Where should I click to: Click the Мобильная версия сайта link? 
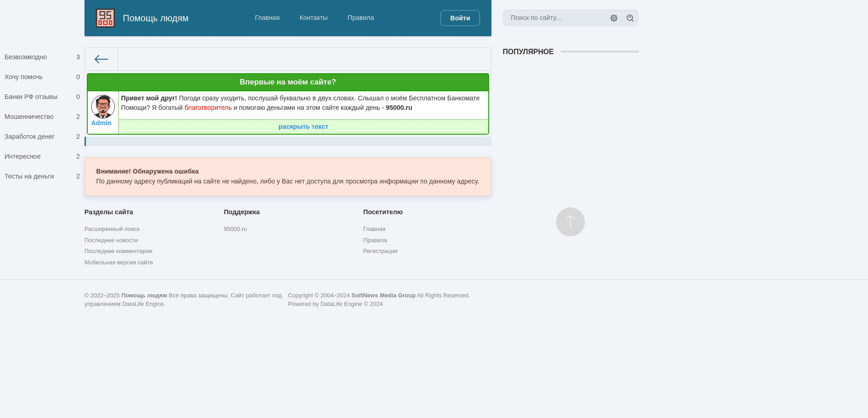(x=118, y=262)
